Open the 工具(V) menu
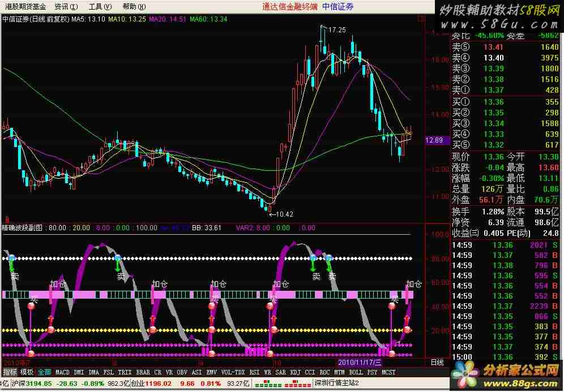This screenshot has height=392, width=564. pos(100,6)
